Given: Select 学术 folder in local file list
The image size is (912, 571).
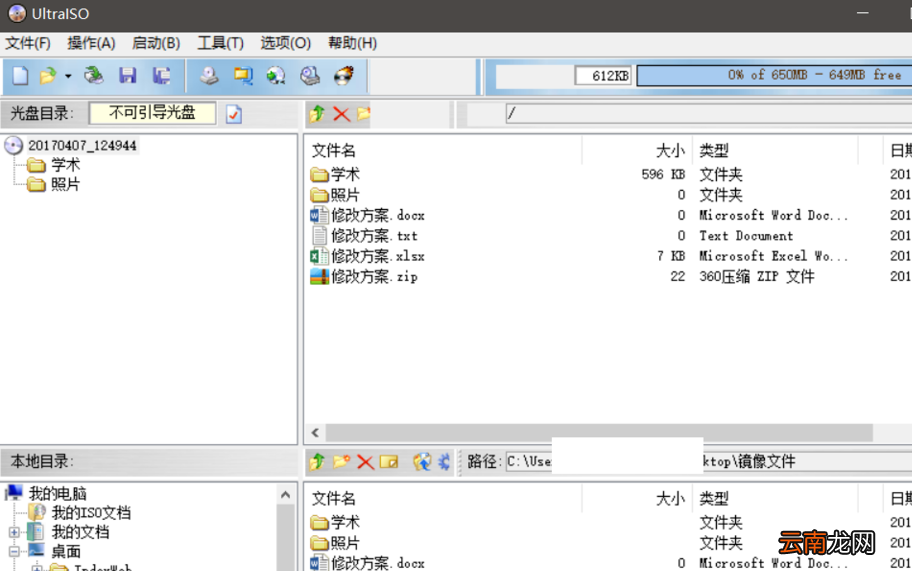Looking at the screenshot, I should click(345, 522).
